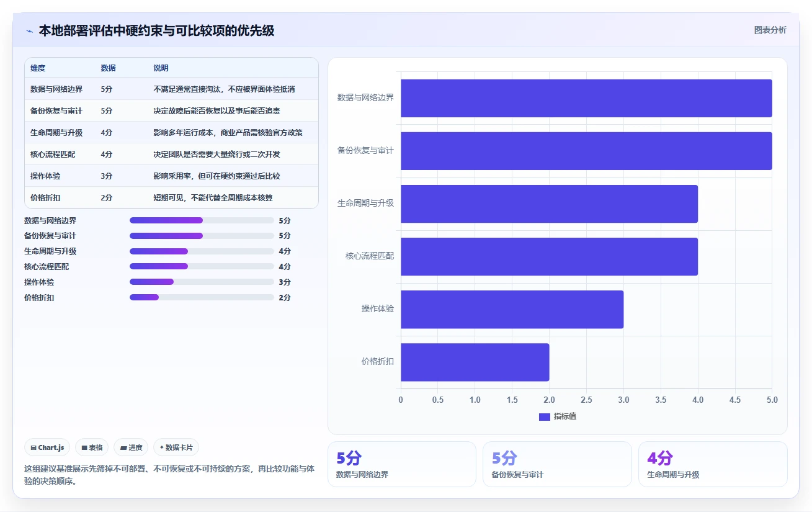The width and height of the screenshot is (812, 512).
Task: Click the 生命周期与升级 bar in chart
Action: click(549, 204)
